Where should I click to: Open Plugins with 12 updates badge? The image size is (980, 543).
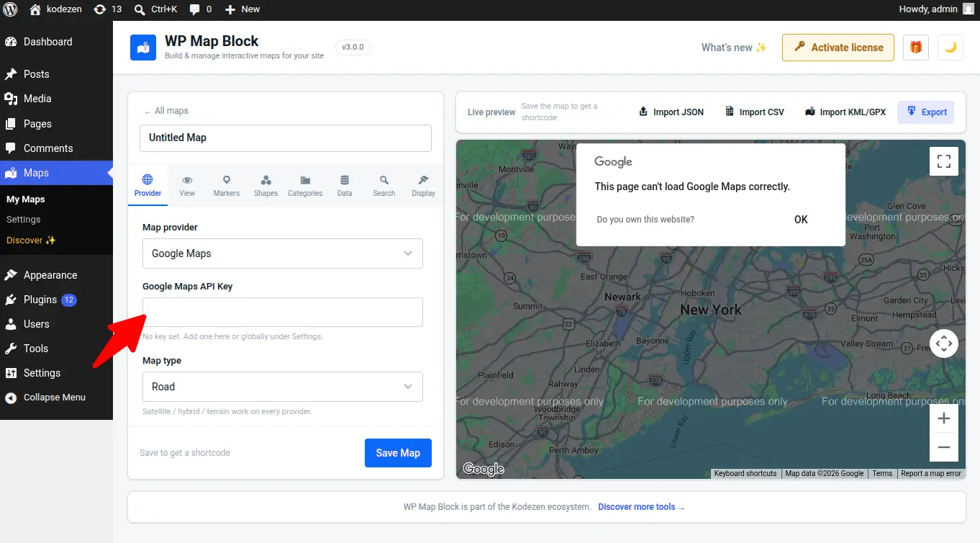[56, 300]
